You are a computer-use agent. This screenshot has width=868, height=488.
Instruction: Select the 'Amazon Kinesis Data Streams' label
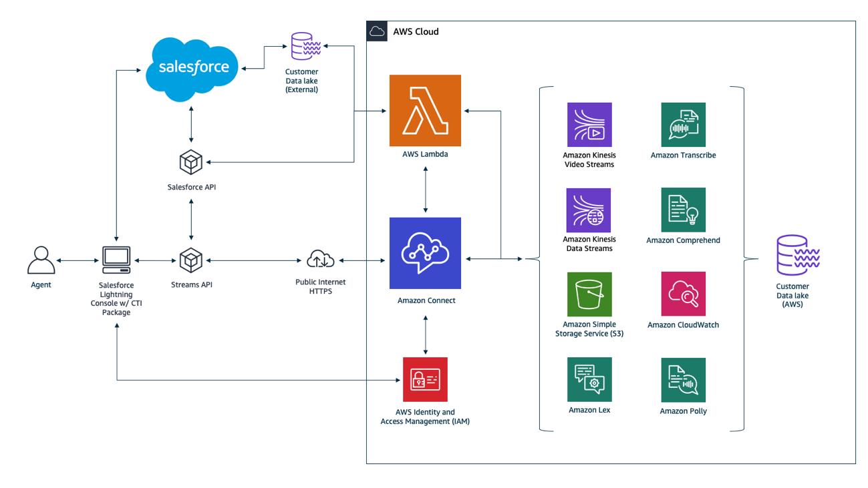click(x=589, y=244)
